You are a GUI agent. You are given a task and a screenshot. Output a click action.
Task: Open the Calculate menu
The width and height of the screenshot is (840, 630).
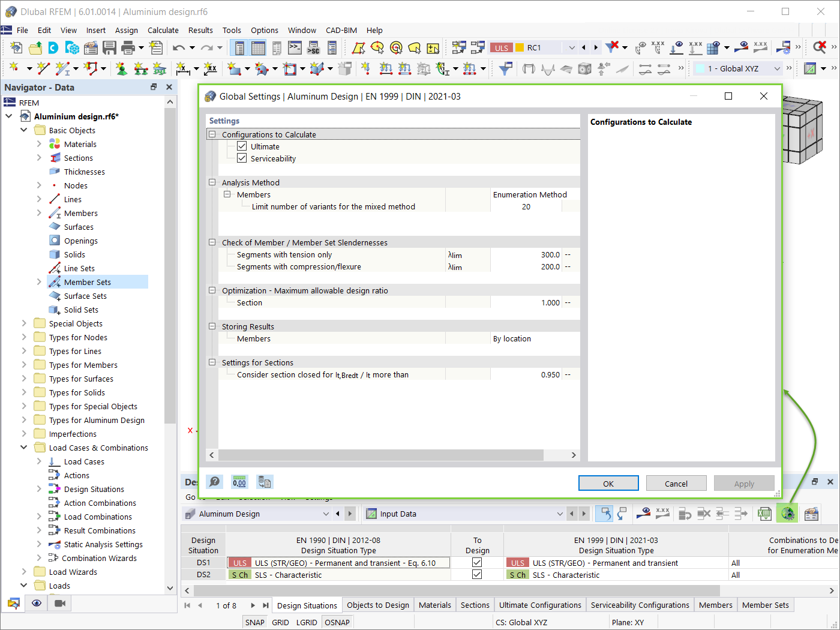[163, 30]
